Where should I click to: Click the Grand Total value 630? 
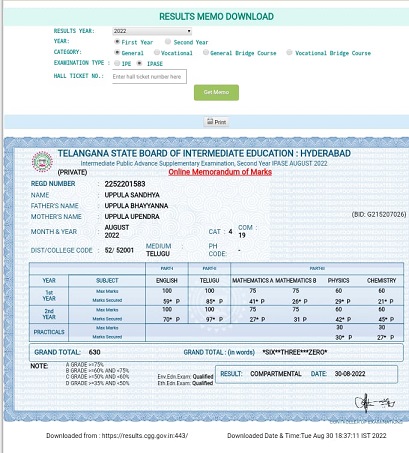(95, 352)
